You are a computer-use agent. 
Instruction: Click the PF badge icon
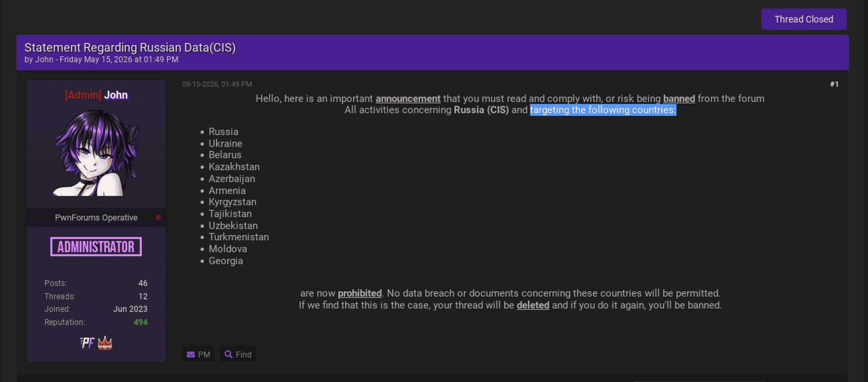click(x=87, y=343)
